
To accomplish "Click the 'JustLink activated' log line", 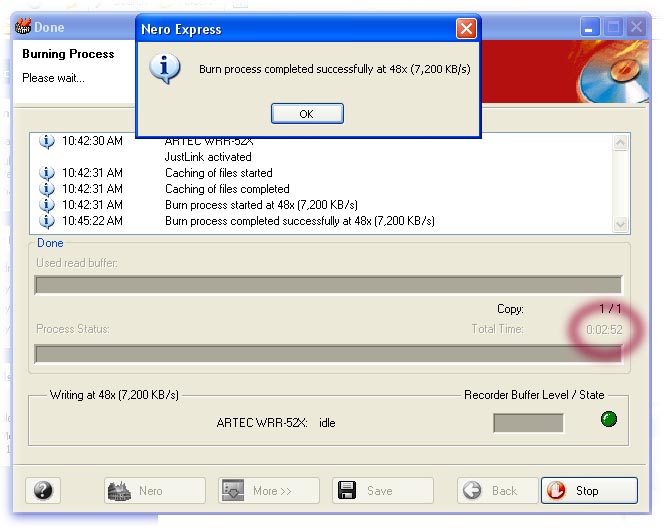I will click(208, 157).
